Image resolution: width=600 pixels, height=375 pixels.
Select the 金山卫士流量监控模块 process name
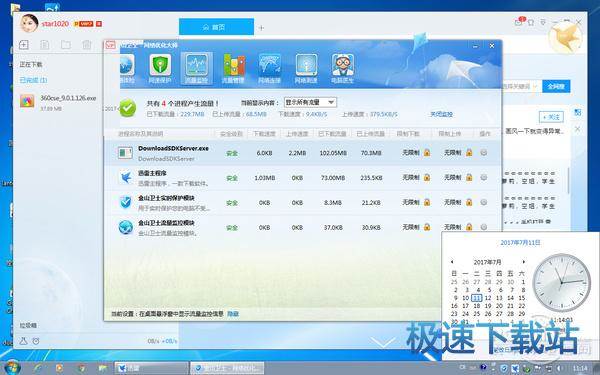tap(166, 223)
